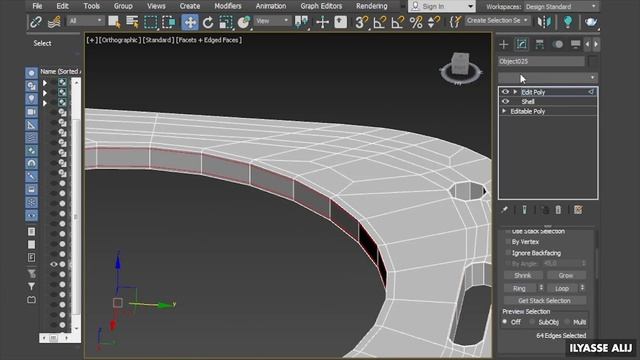Viewport: 640px width, 360px height.
Task: Click the Ring selection button
Action: [520, 288]
